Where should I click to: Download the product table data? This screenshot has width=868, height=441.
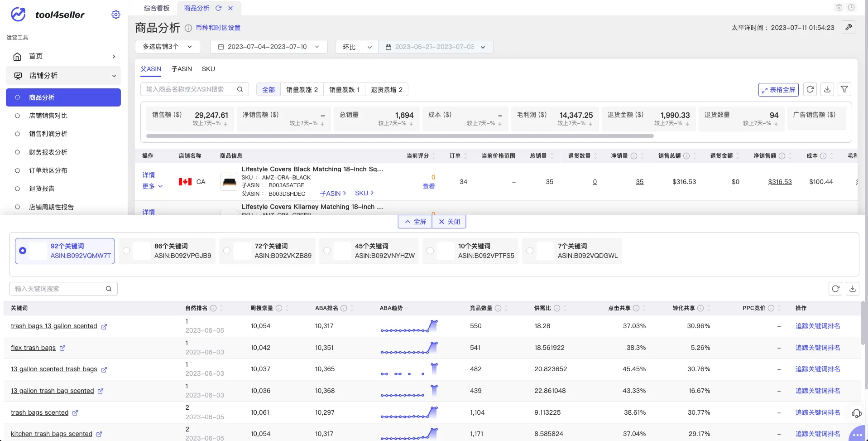pyautogui.click(x=827, y=89)
